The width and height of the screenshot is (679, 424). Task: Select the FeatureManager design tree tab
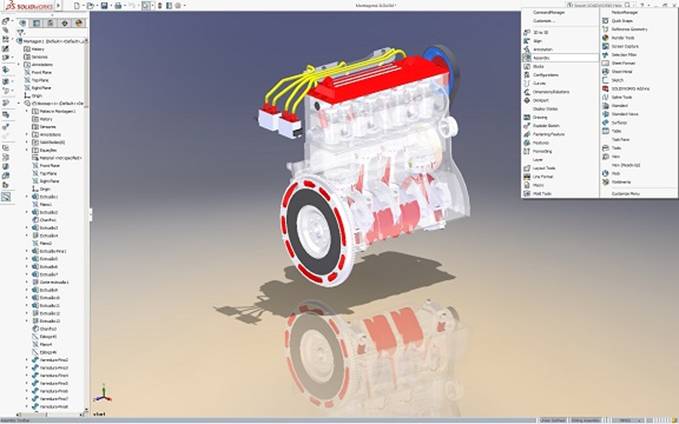[26, 21]
